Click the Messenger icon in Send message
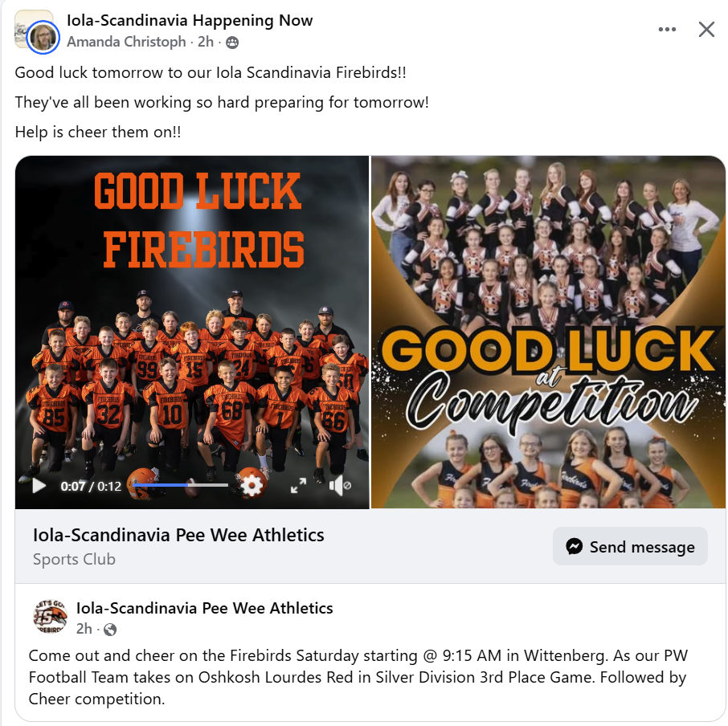This screenshot has width=728, height=726. click(574, 546)
